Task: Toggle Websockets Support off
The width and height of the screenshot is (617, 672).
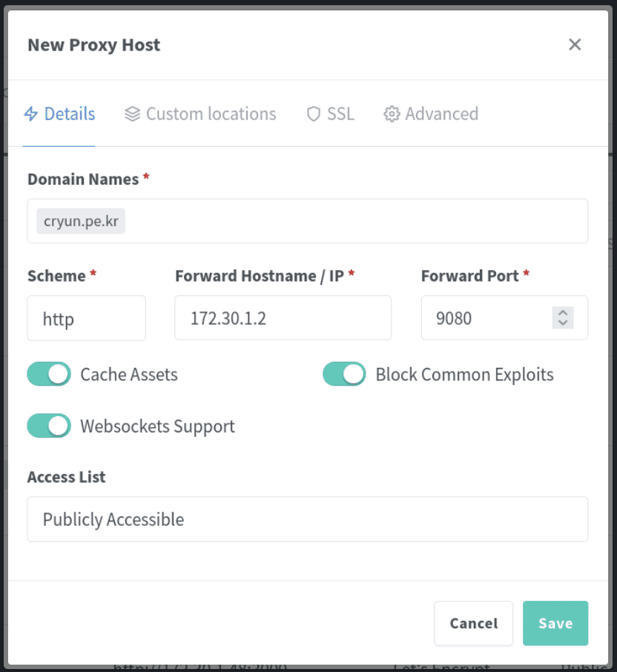Action: [x=49, y=426]
